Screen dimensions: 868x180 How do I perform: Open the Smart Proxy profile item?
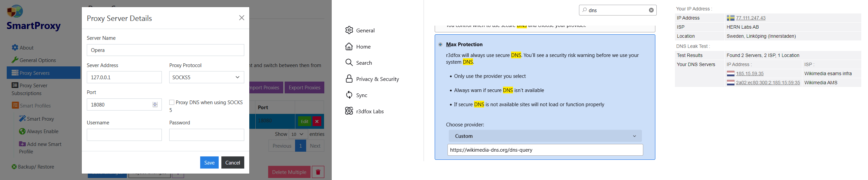(37, 119)
